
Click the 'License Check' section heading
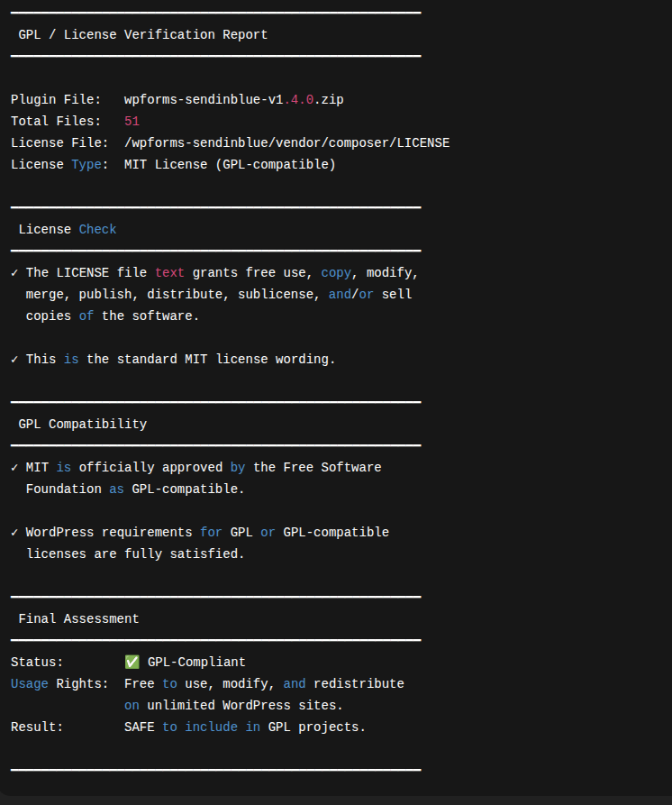(x=68, y=229)
